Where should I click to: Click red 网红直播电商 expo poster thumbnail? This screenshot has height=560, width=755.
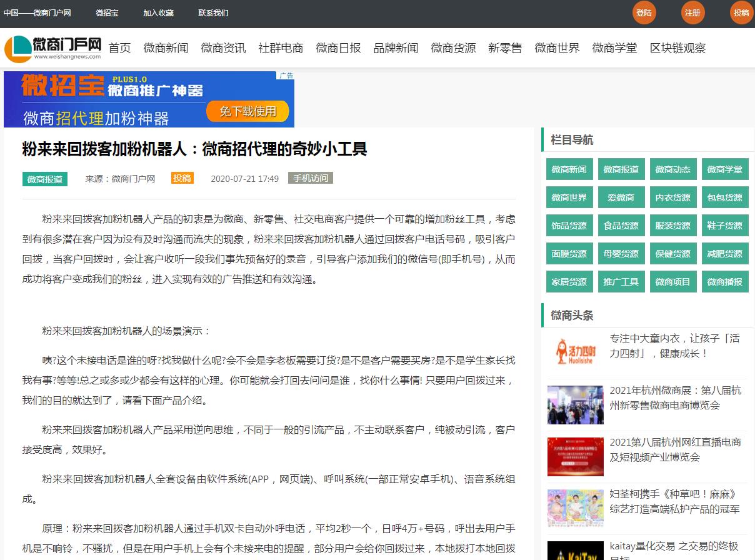coord(576,457)
